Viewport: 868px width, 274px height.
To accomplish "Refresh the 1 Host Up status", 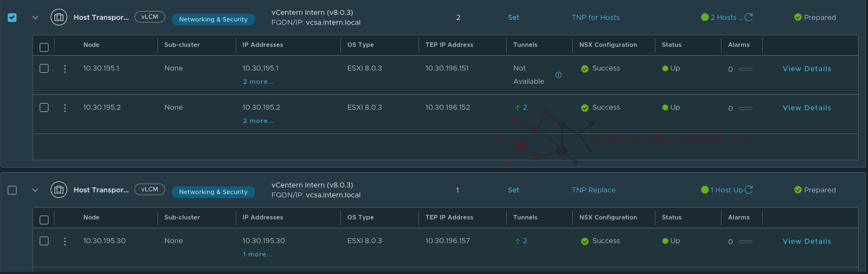I will pyautogui.click(x=748, y=190).
